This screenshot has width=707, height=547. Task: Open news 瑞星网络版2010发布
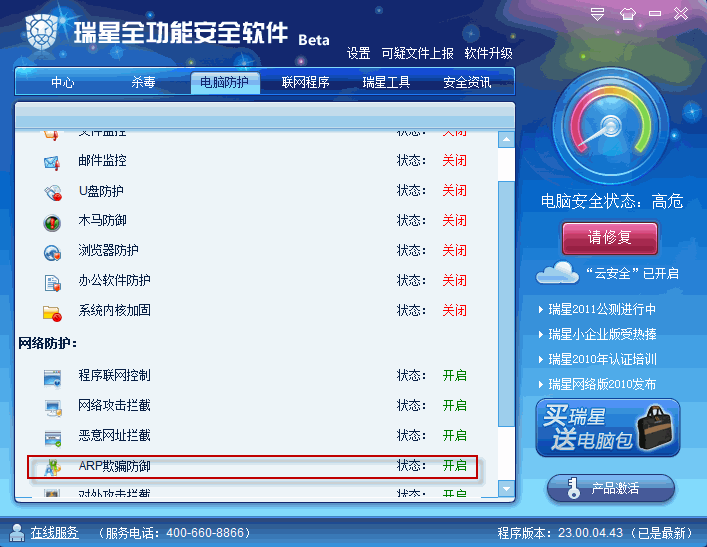[601, 384]
